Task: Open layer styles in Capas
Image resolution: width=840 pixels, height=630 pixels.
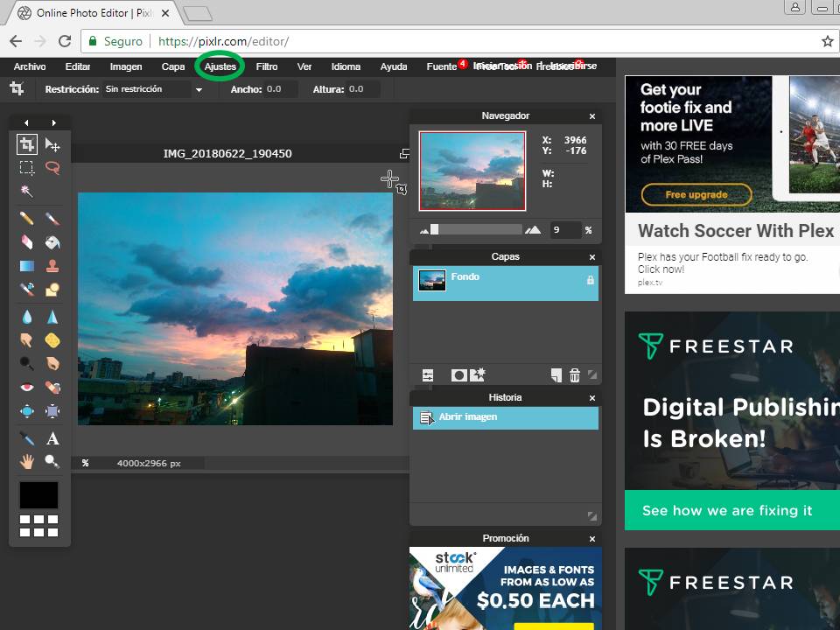Action: (477, 375)
